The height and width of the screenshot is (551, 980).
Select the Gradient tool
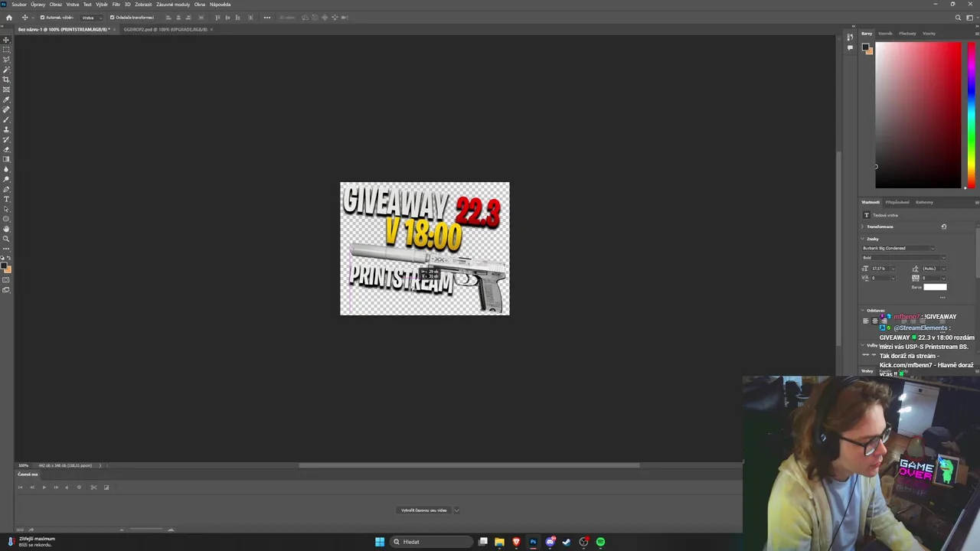(6, 159)
